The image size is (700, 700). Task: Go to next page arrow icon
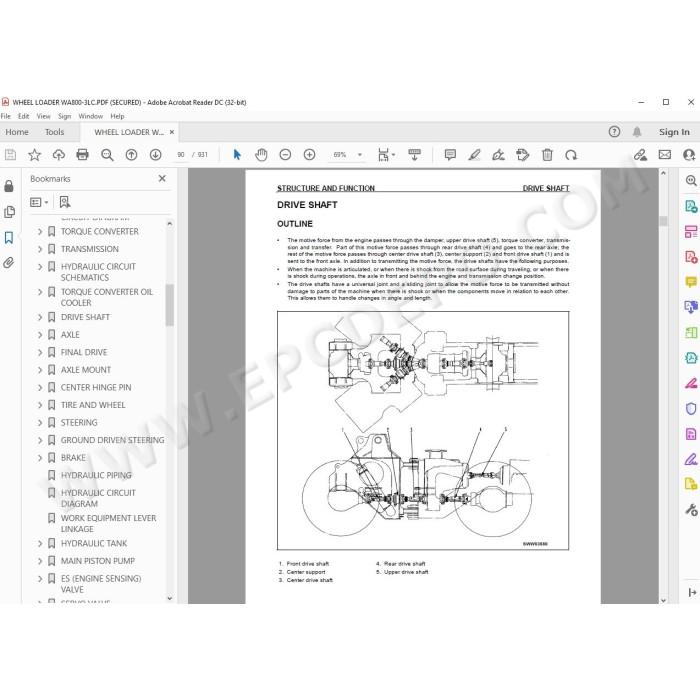click(x=155, y=155)
